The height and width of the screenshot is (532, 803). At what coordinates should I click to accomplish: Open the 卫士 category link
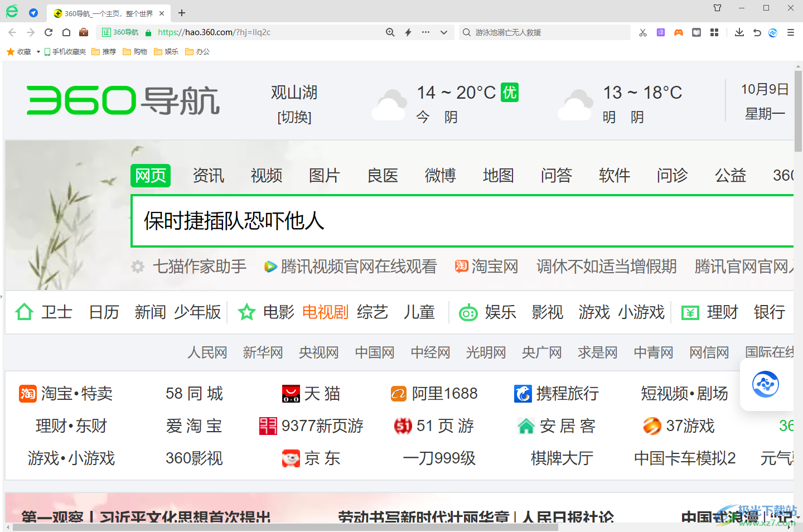point(57,312)
